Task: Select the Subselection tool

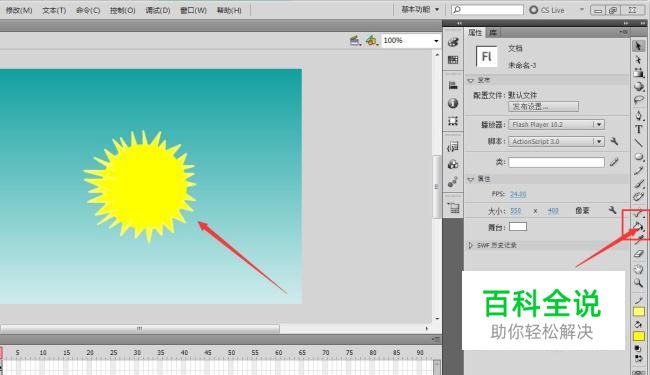Action: [x=638, y=60]
